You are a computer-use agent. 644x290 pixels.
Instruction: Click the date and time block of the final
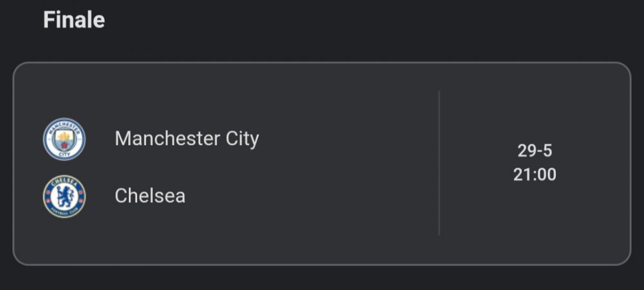tap(535, 162)
